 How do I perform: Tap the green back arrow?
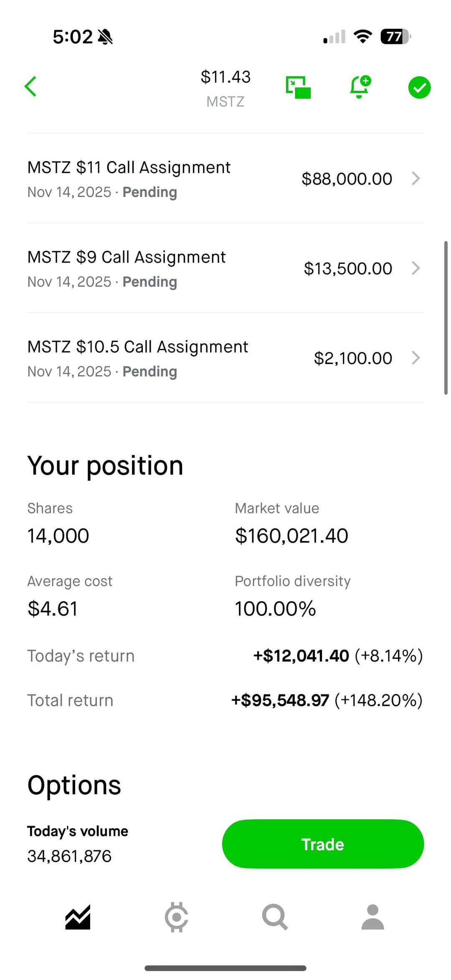tap(31, 86)
